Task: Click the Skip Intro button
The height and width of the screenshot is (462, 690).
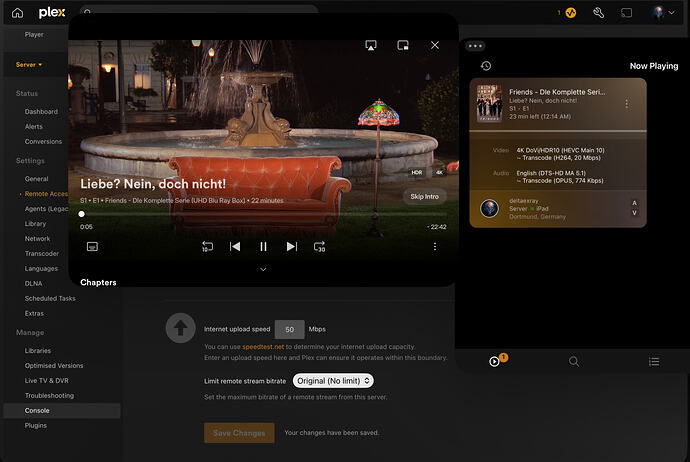Action: (x=424, y=197)
